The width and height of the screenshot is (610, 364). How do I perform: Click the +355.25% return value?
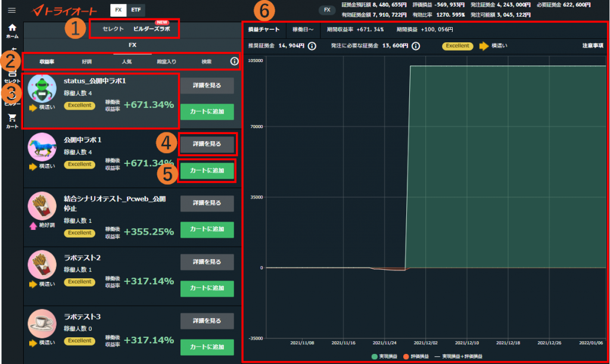pos(149,232)
